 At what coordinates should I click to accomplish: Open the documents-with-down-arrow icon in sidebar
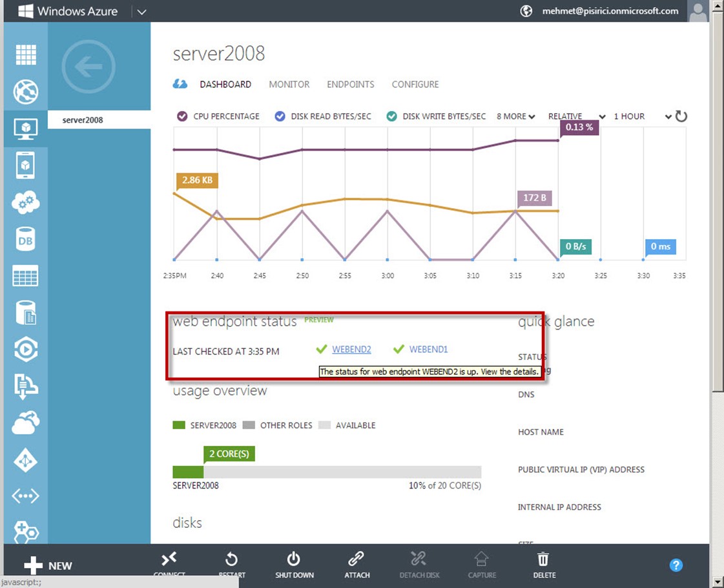[x=26, y=386]
